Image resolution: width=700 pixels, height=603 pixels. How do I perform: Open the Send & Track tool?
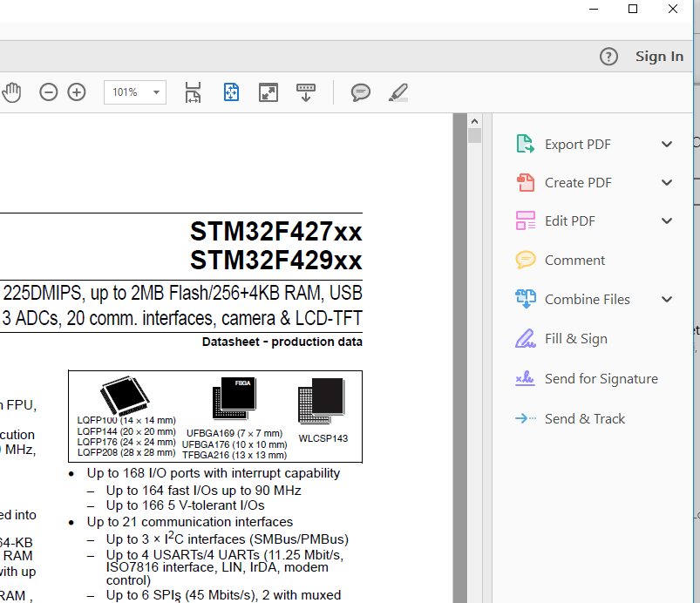(584, 418)
